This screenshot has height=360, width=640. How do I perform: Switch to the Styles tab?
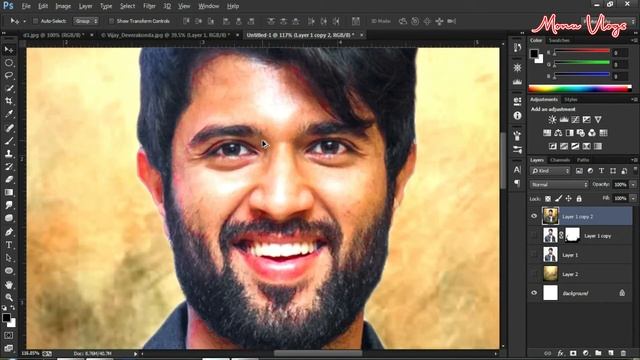point(571,100)
